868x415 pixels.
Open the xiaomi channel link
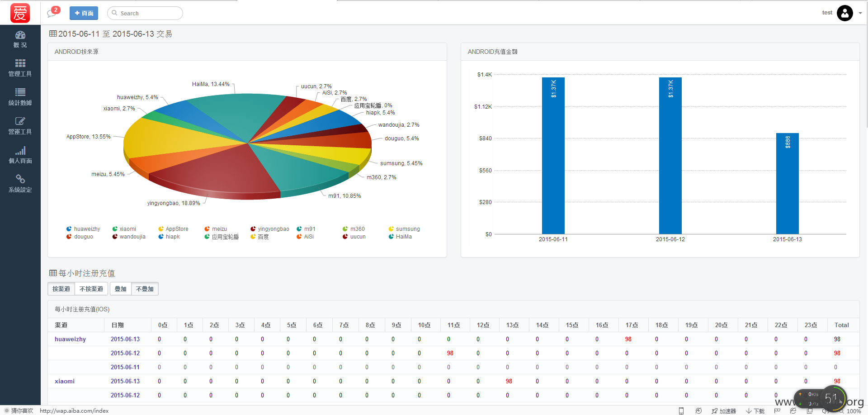pyautogui.click(x=65, y=382)
